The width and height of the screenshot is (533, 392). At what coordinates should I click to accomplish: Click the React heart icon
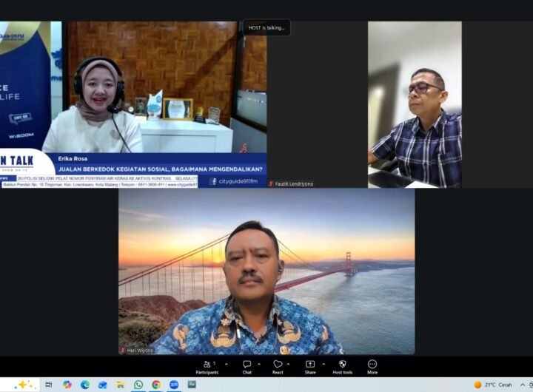tap(278, 366)
